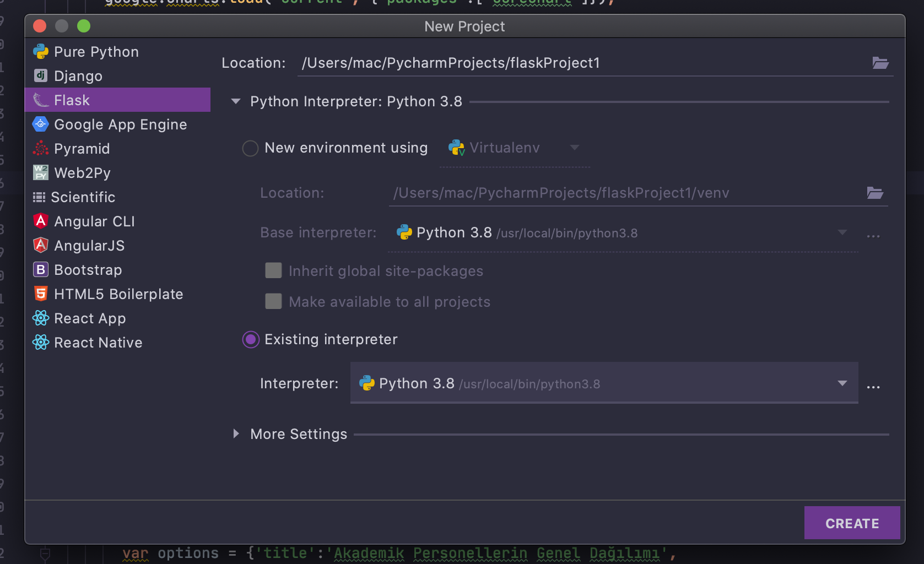This screenshot has height=564, width=924.
Task: Collapse the Python Interpreter section
Action: [236, 101]
